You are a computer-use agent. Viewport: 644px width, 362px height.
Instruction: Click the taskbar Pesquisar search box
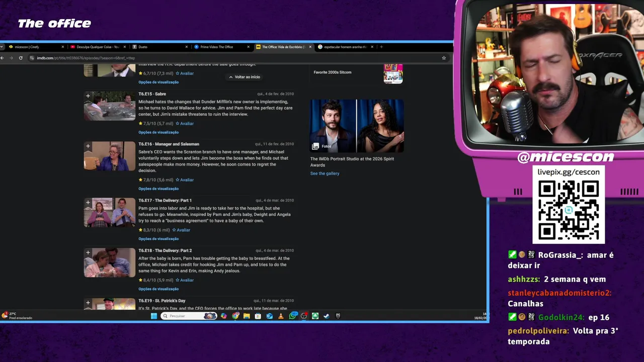[x=189, y=316]
